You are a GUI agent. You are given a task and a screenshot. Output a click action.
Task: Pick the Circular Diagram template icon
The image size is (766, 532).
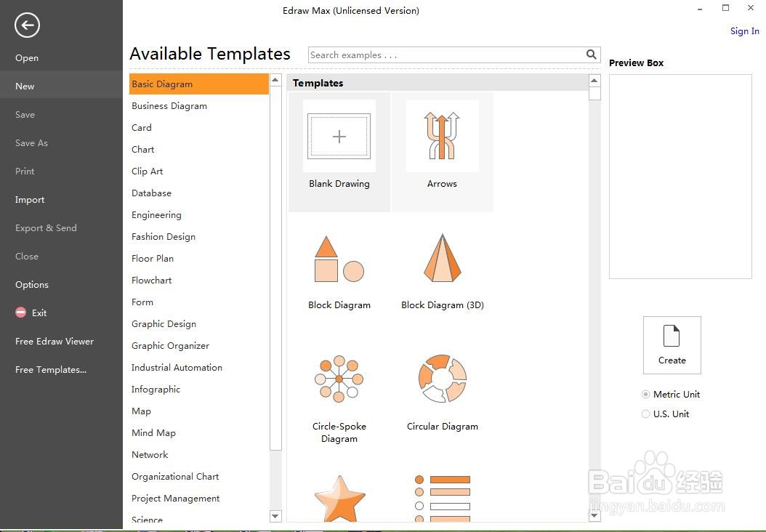point(442,379)
